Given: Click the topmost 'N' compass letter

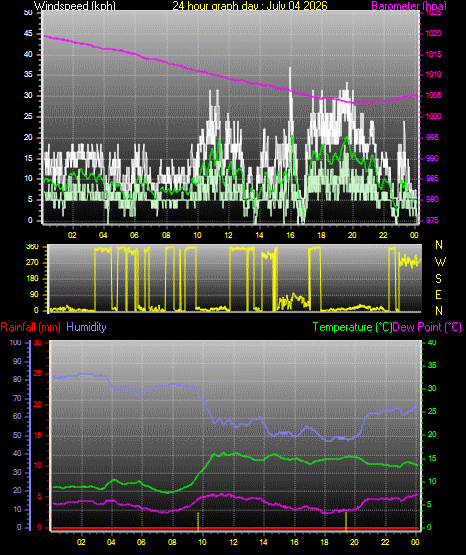Looking at the screenshot, I should 439,245.
